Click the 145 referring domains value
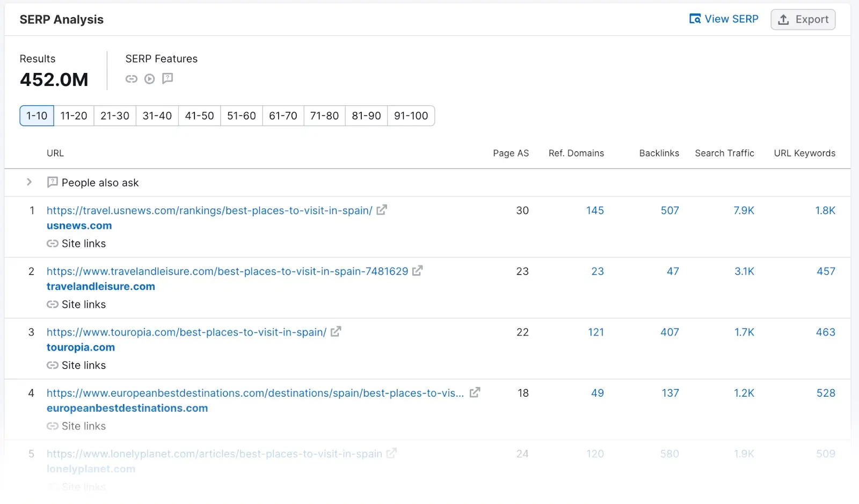 595,210
